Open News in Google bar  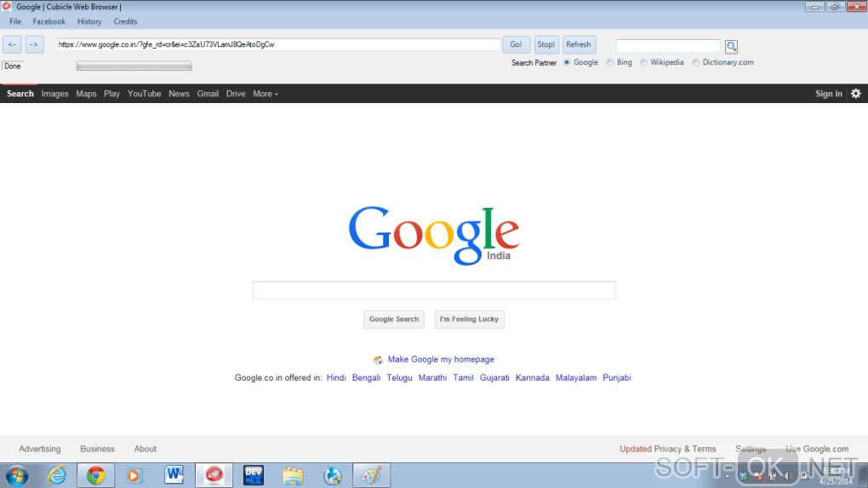[x=179, y=94]
